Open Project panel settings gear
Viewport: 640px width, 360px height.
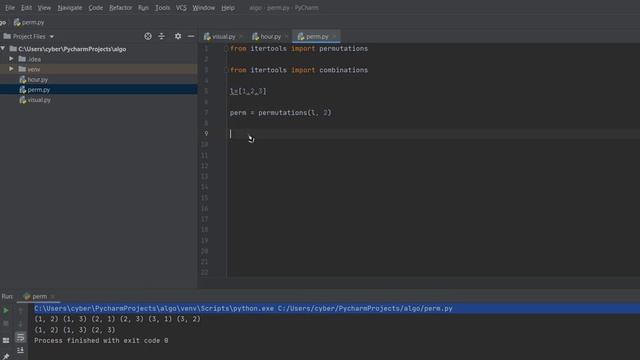[x=178, y=36]
